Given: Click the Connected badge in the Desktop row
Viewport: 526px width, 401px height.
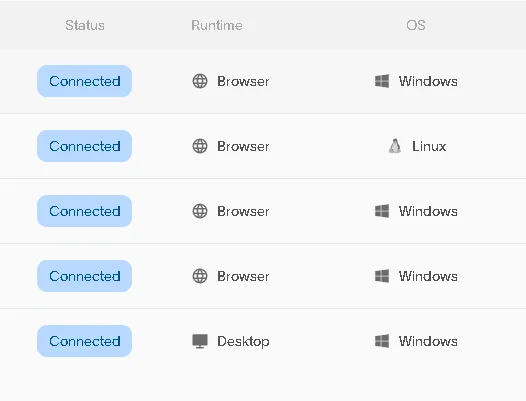Looking at the screenshot, I should (x=85, y=341).
